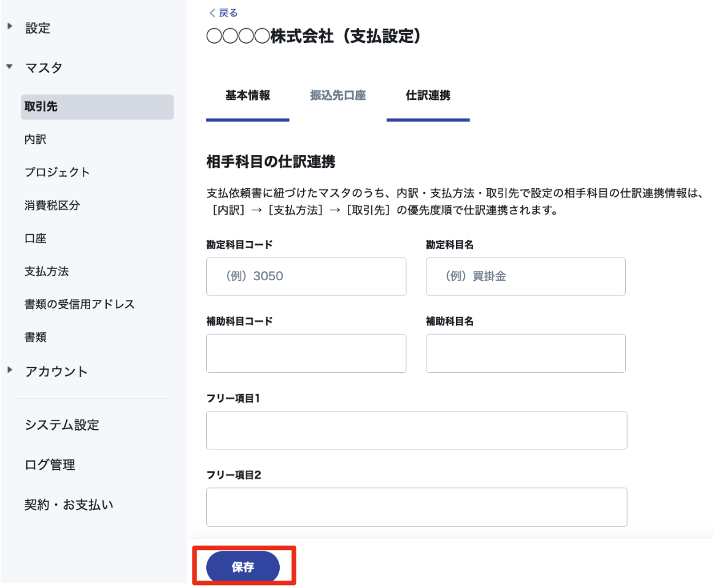Switch to the 仕訳連携 tab
This screenshot has width=713, height=588.
click(428, 96)
